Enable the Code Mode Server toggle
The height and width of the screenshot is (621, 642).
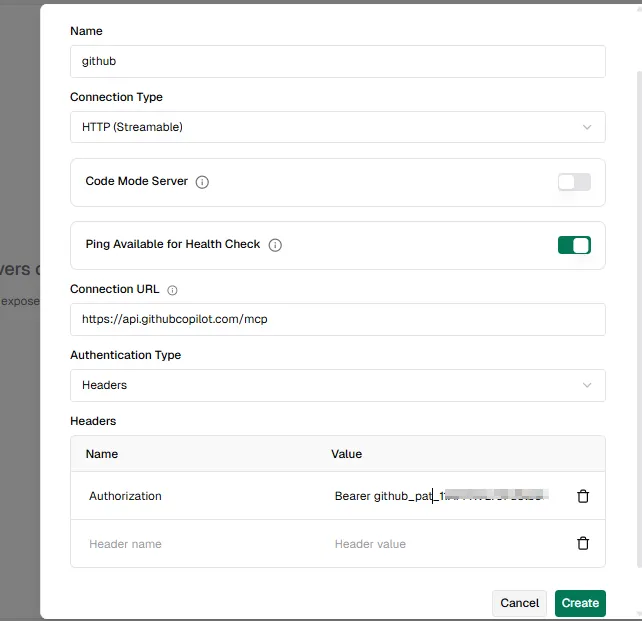[x=574, y=182]
